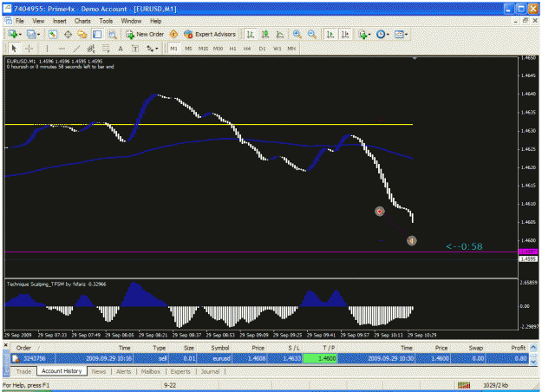The width and height of the screenshot is (542, 392).
Task: Switch to the Trade tab
Action: tap(24, 371)
